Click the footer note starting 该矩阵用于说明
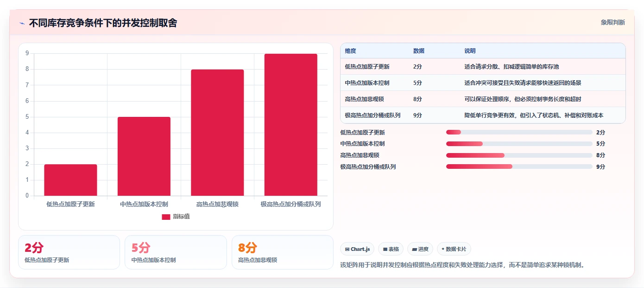The width and height of the screenshot is (644, 288). tap(462, 265)
